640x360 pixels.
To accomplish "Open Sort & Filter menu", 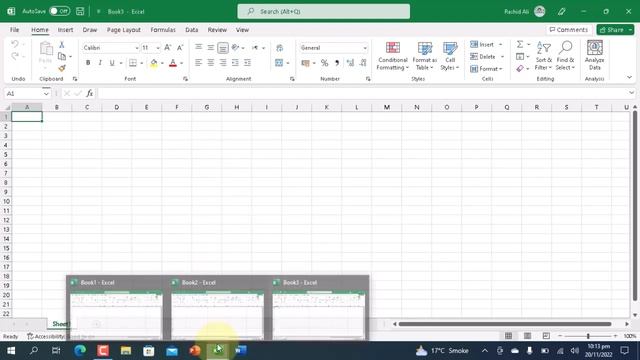I will click(x=543, y=56).
